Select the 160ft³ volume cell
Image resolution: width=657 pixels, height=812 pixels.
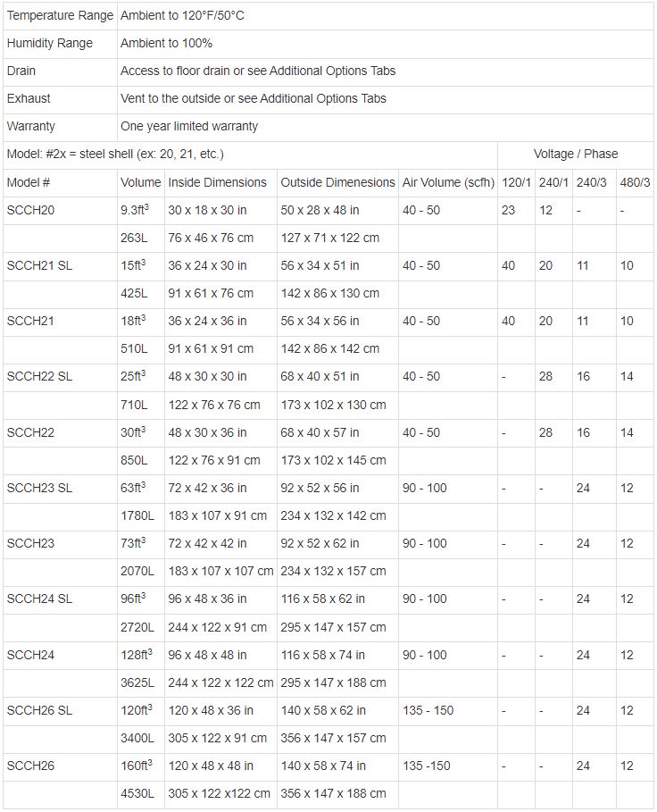click(x=137, y=766)
